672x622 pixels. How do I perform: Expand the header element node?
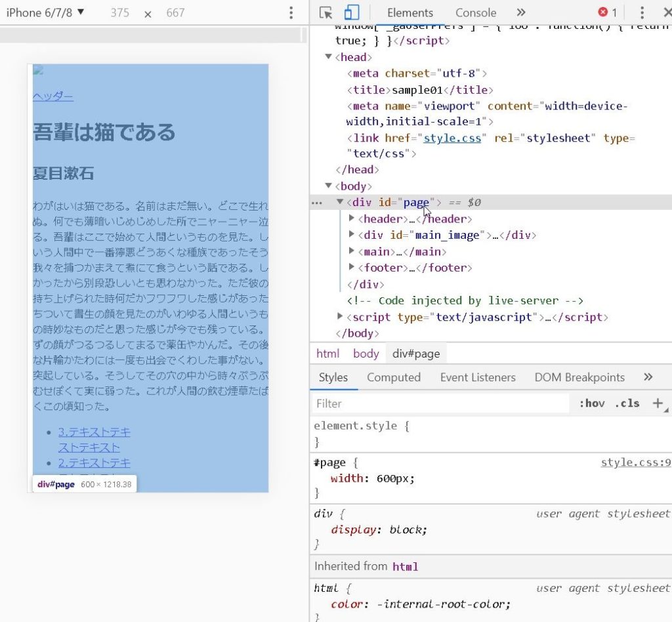(352, 218)
